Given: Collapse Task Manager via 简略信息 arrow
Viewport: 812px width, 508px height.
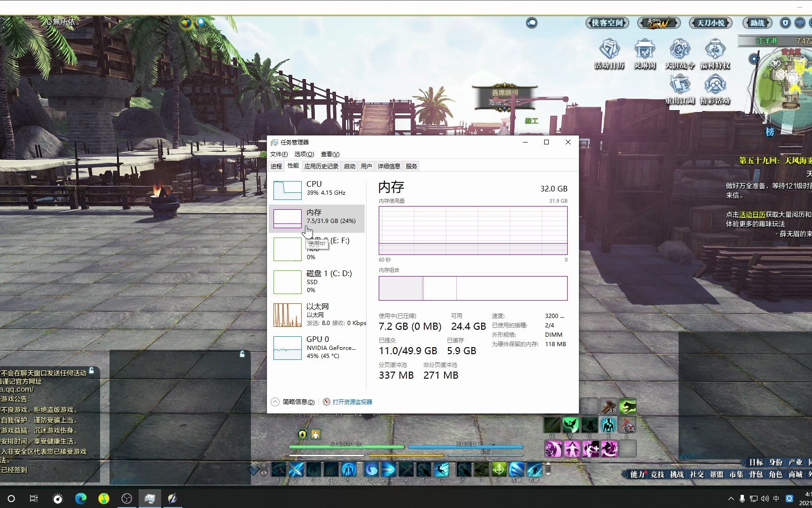Looking at the screenshot, I should [x=275, y=402].
